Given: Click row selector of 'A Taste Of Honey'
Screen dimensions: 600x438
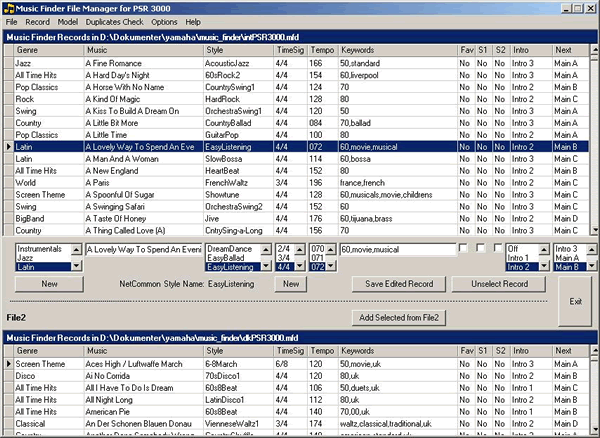Looking at the screenshot, I should pyautogui.click(x=8, y=219).
